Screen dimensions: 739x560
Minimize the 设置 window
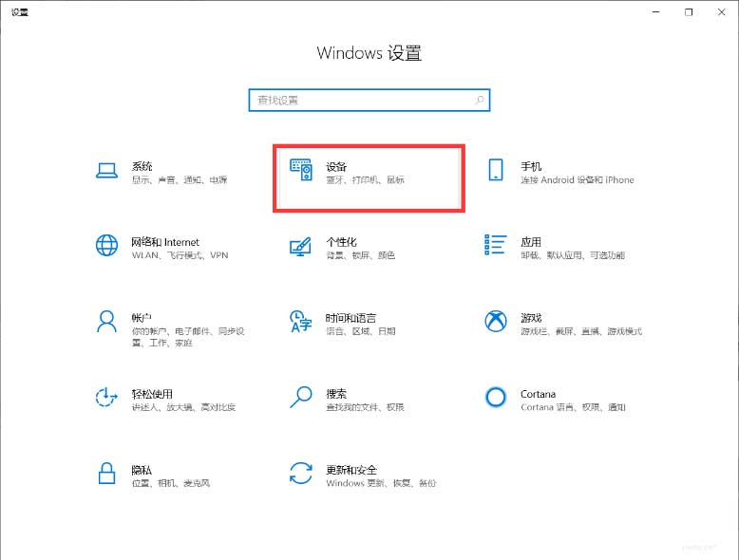point(655,11)
